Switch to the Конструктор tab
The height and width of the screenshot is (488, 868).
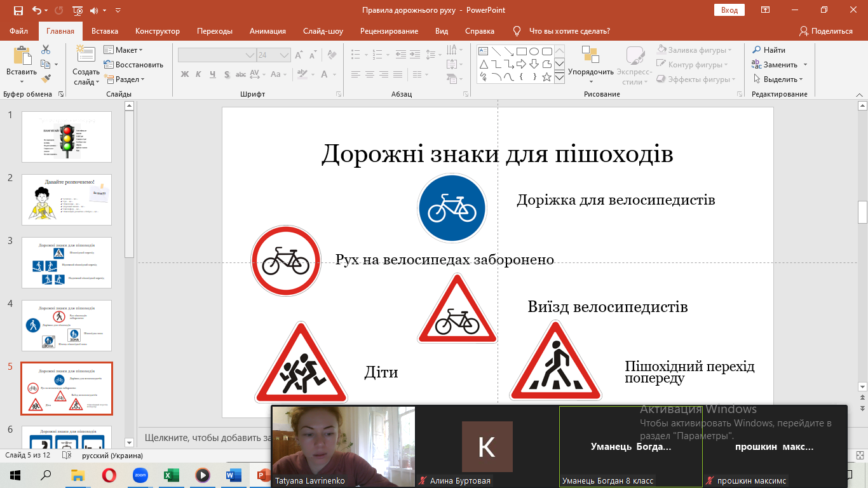[x=158, y=31]
